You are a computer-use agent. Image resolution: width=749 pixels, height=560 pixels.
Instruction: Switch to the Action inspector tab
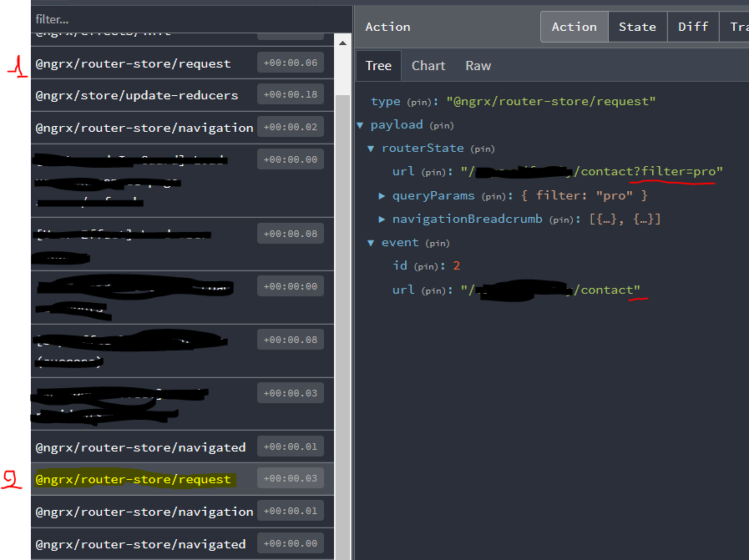point(574,27)
